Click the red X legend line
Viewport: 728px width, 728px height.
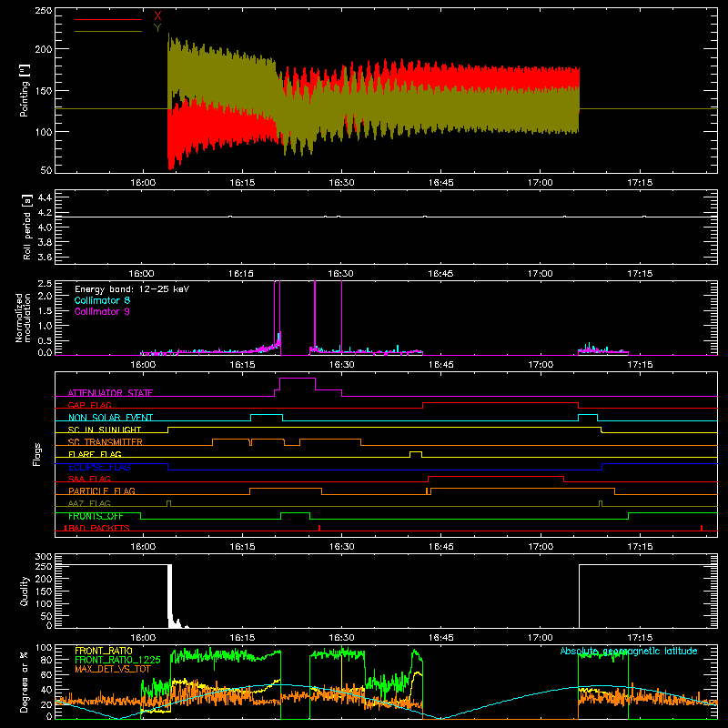click(108, 19)
